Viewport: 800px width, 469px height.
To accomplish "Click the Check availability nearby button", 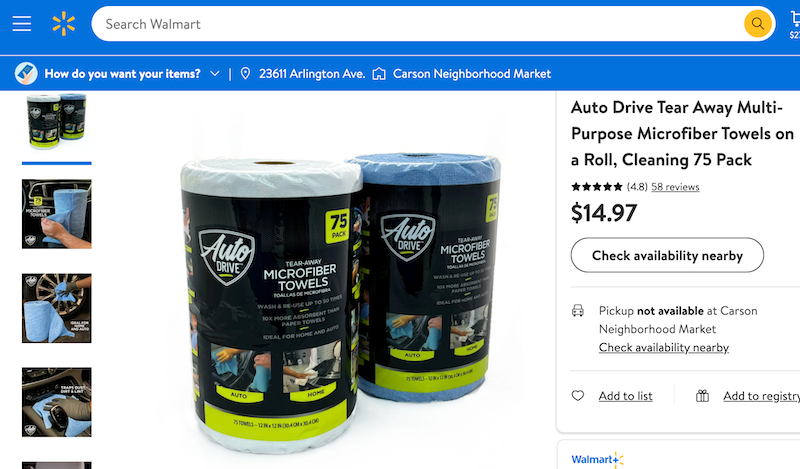I will 667,255.
